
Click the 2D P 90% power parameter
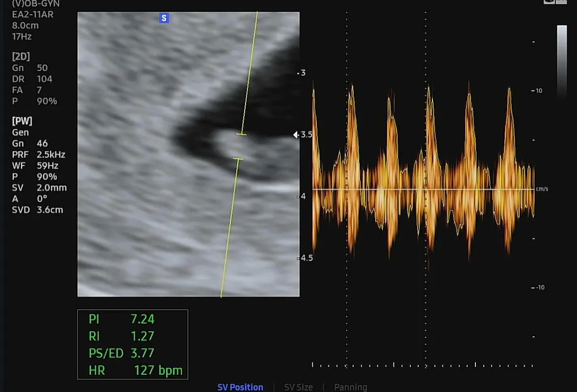tap(35, 101)
